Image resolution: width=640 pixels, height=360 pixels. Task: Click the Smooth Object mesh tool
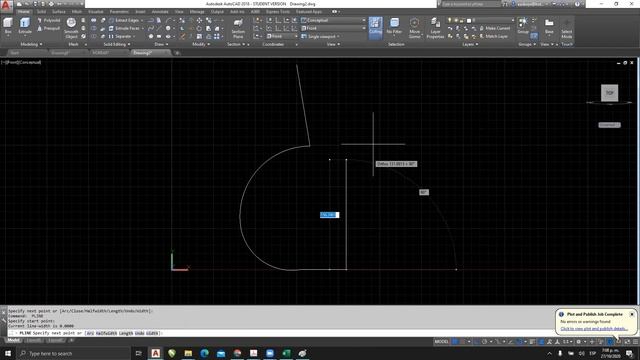click(71, 28)
